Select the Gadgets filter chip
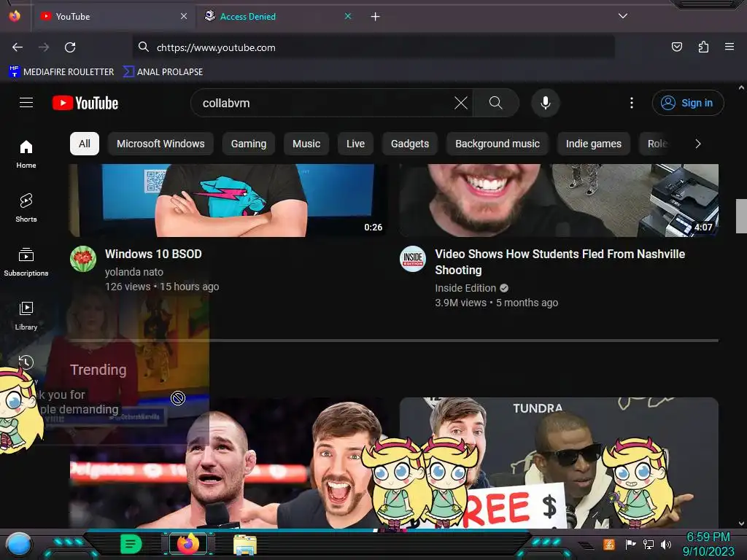Image resolution: width=747 pixels, height=560 pixels. [410, 144]
